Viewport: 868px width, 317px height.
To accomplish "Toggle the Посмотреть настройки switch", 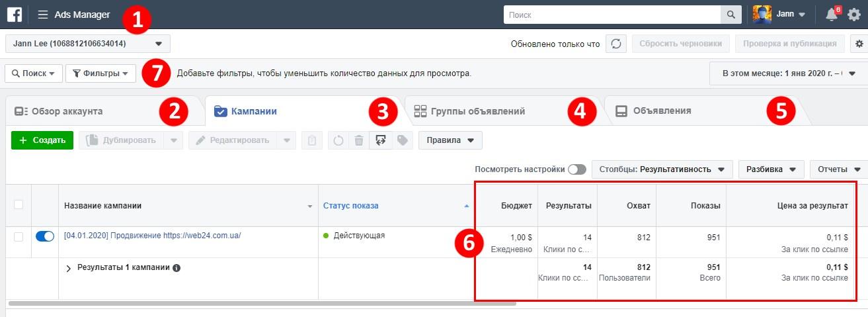I will [x=576, y=169].
